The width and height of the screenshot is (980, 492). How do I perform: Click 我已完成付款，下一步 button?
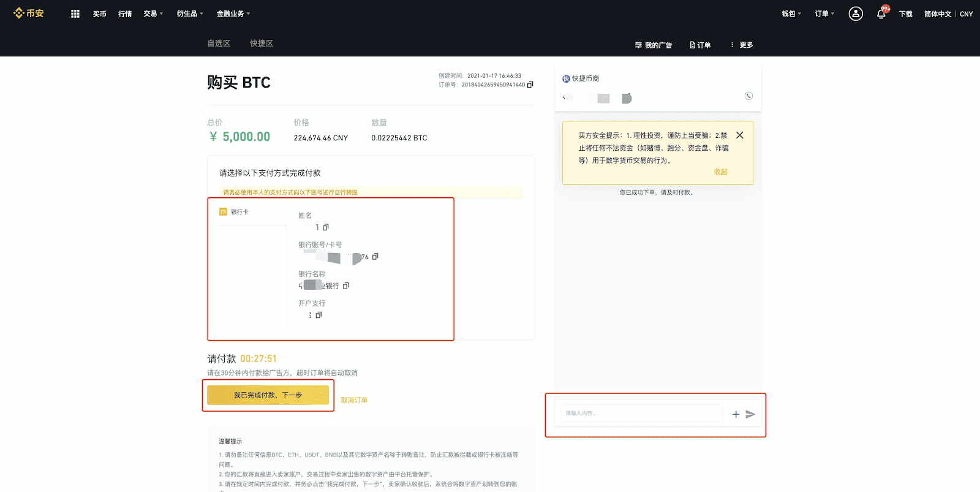268,395
